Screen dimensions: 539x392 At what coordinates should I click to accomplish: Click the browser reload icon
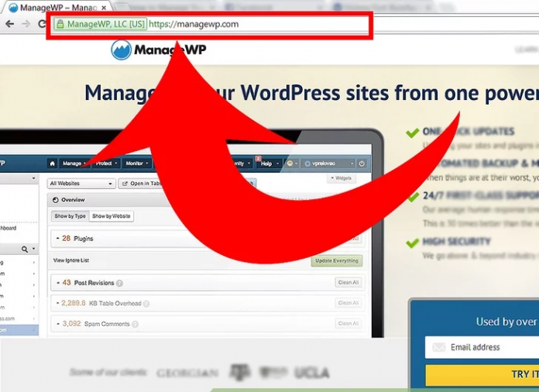tap(42, 24)
